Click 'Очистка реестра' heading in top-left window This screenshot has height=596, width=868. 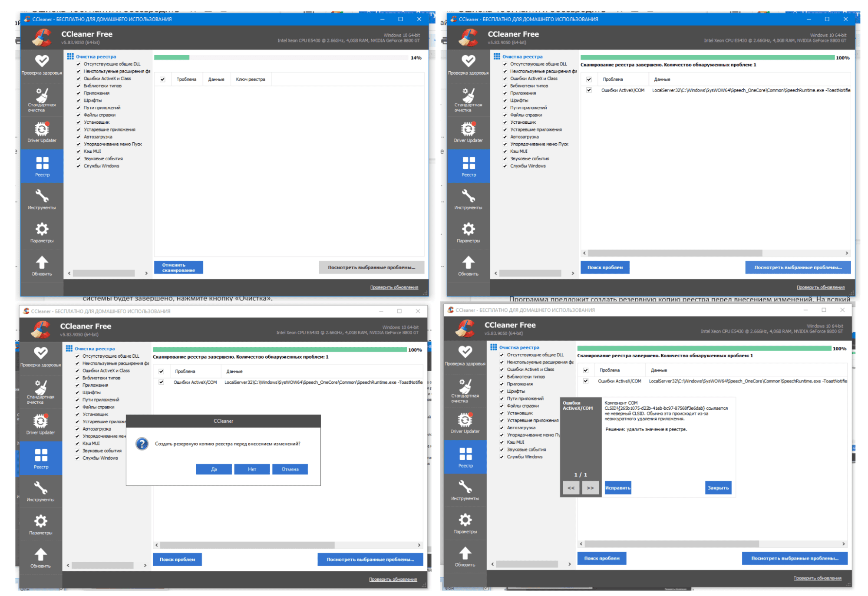96,57
